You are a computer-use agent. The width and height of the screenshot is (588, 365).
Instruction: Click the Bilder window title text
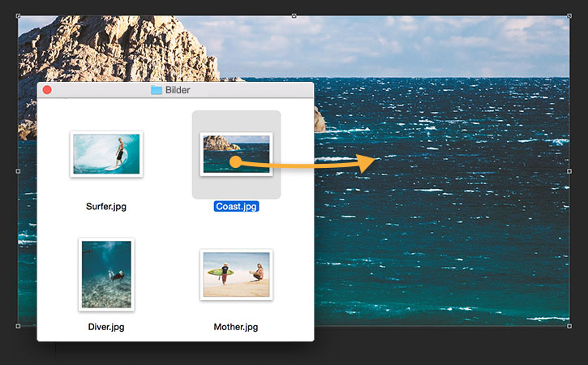coord(178,90)
